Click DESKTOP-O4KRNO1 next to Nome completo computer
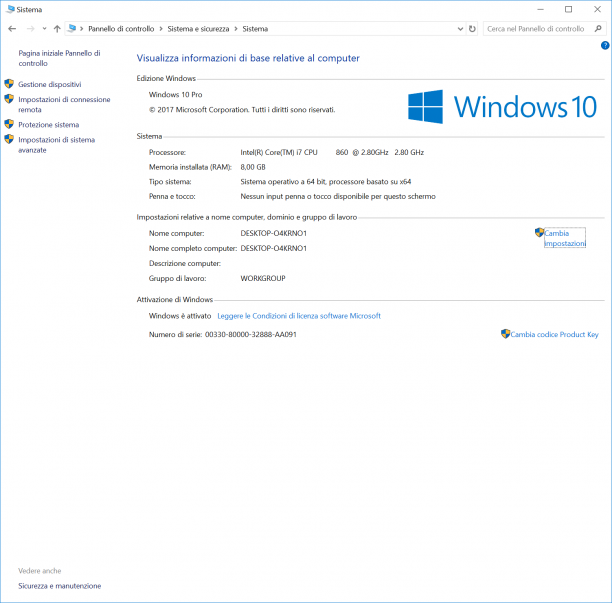The width and height of the screenshot is (612, 603). pyautogui.click(x=274, y=248)
